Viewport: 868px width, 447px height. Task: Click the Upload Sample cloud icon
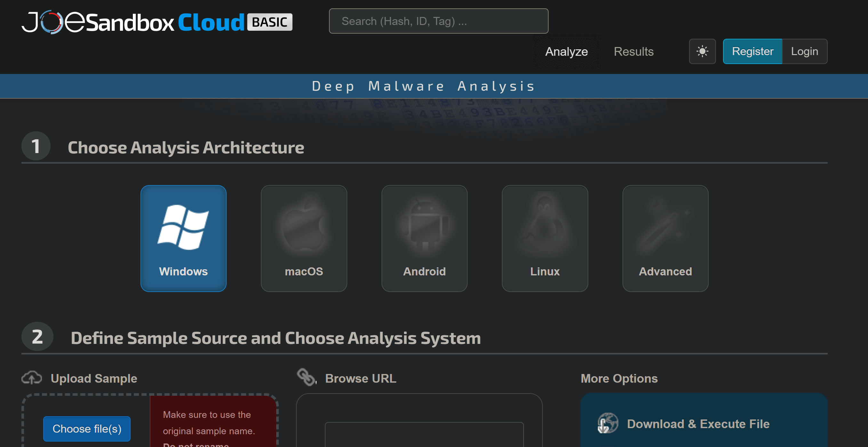point(32,378)
